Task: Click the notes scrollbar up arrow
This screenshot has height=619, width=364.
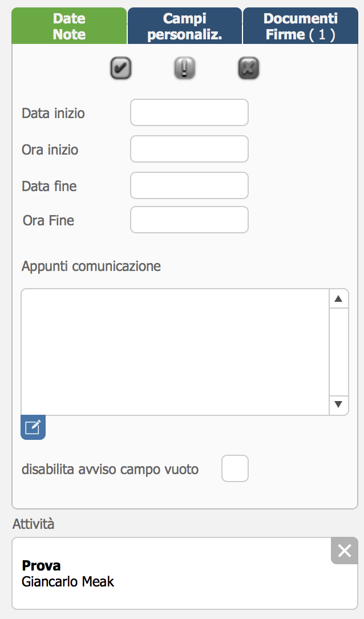Action: coord(338,298)
